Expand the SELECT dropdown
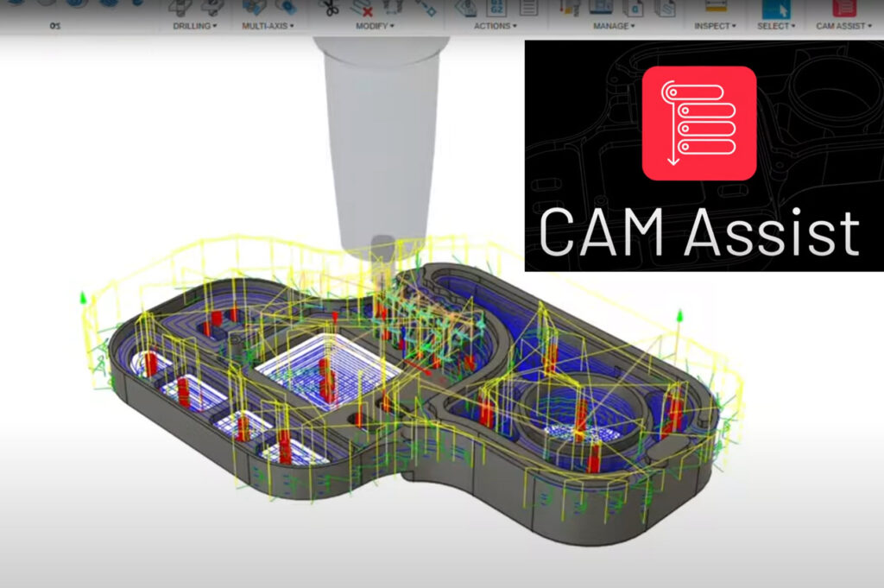 (x=776, y=26)
